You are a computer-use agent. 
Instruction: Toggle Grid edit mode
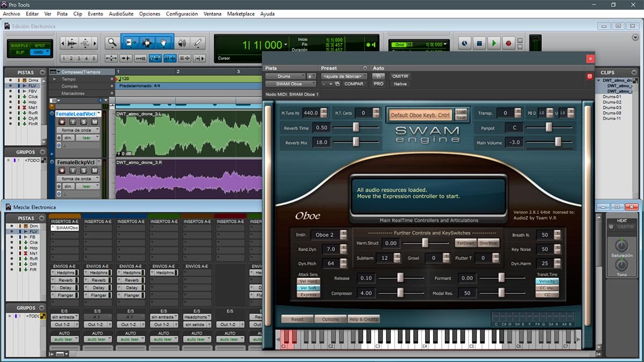point(40,52)
